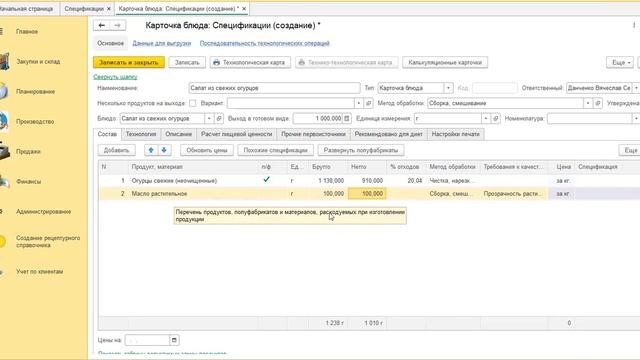
Task: Switch to the Описание tab
Action: coord(178,134)
